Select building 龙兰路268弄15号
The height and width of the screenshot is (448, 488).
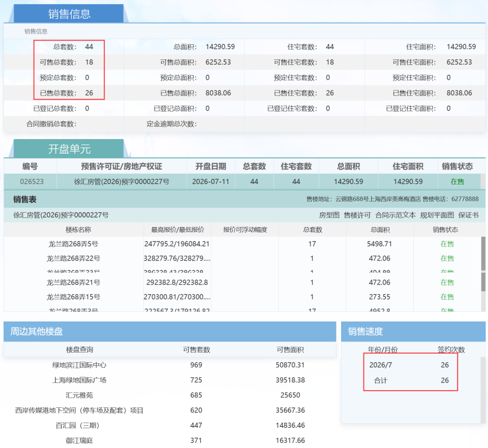click(x=73, y=297)
